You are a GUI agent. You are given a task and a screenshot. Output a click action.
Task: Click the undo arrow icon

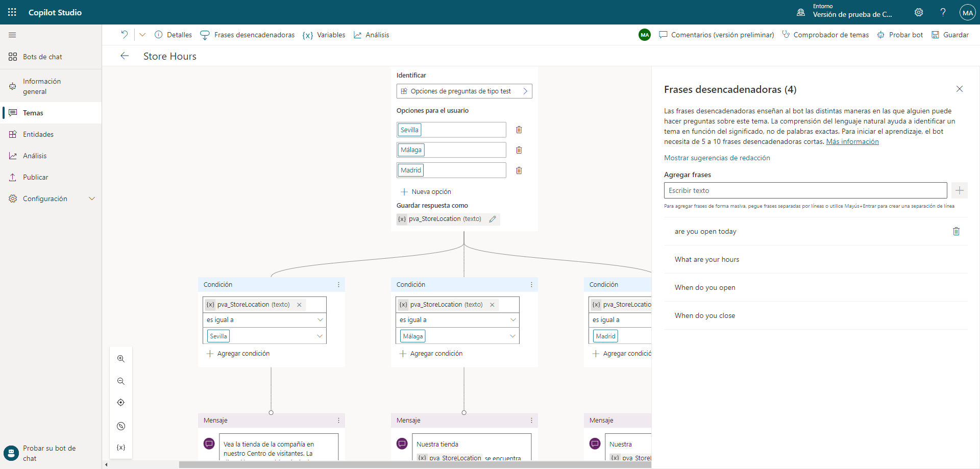point(124,35)
